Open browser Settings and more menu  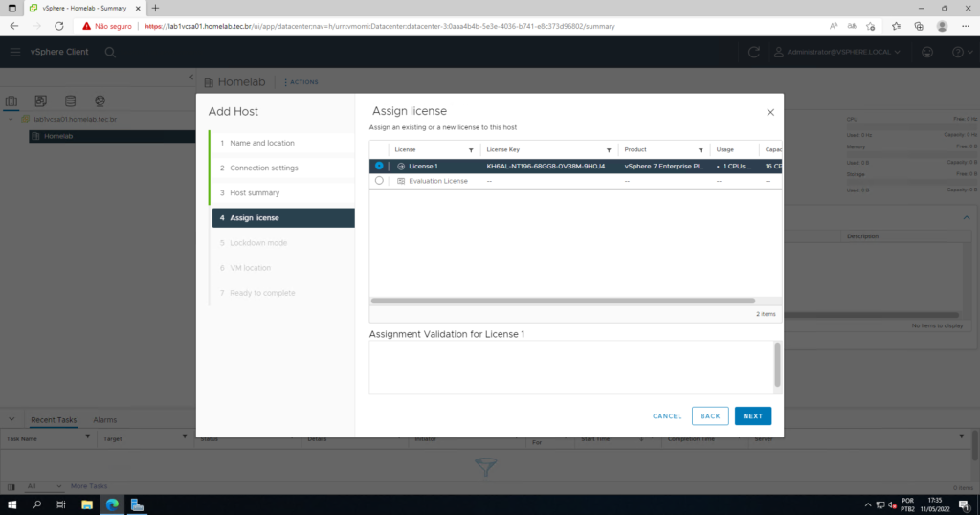pos(966,26)
